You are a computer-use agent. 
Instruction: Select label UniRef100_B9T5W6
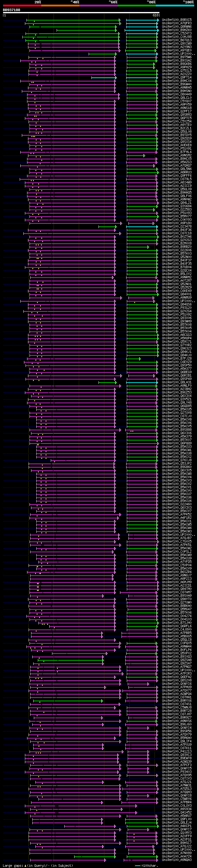click(177, 57)
